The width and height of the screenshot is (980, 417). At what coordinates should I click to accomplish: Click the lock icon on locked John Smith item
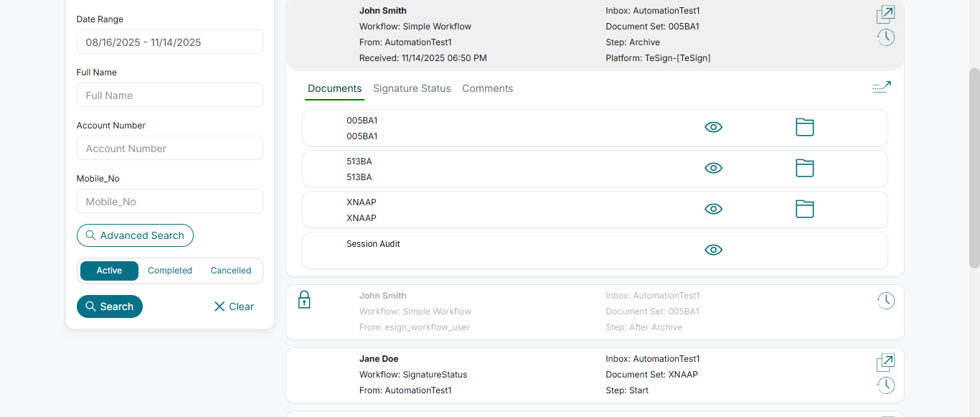click(304, 300)
